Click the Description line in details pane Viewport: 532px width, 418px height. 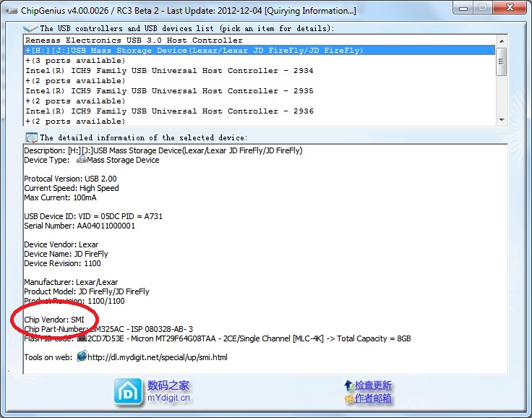click(x=163, y=150)
